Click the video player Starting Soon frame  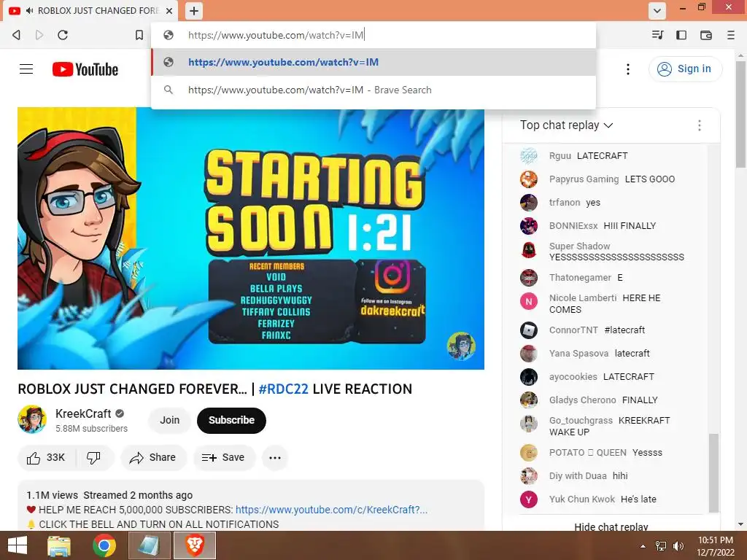(251, 238)
